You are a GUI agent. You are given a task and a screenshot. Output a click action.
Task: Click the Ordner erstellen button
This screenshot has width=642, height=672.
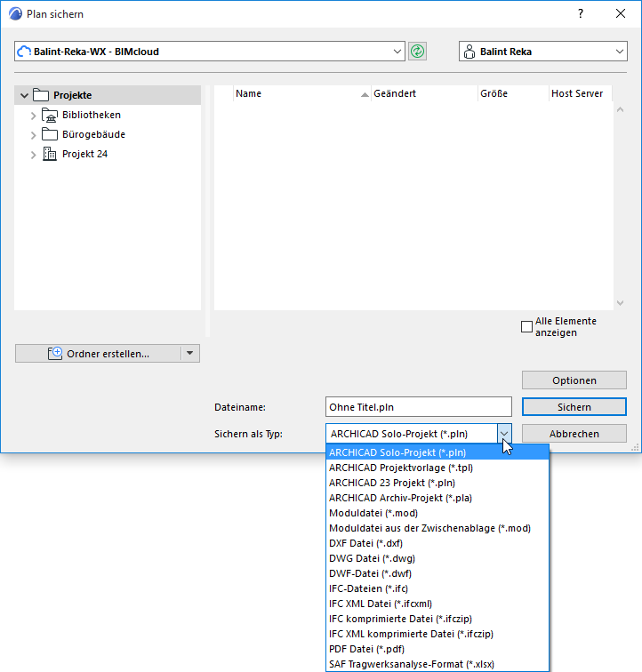[98, 353]
